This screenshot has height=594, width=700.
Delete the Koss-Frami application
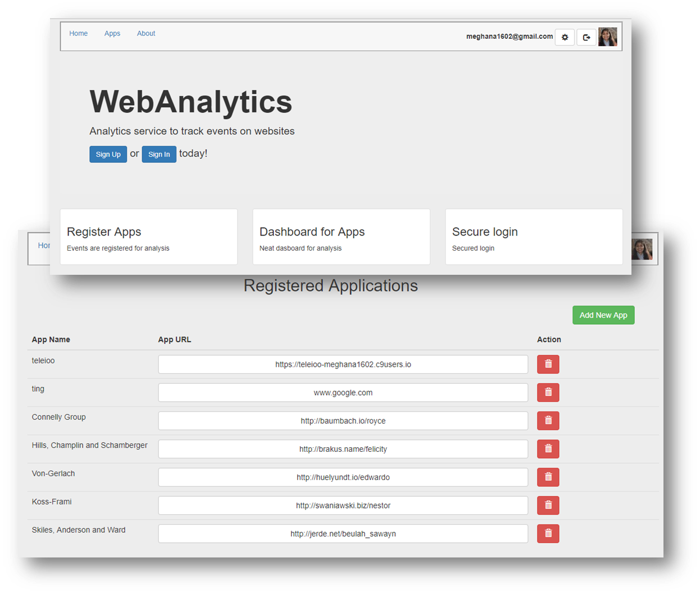[x=548, y=505]
